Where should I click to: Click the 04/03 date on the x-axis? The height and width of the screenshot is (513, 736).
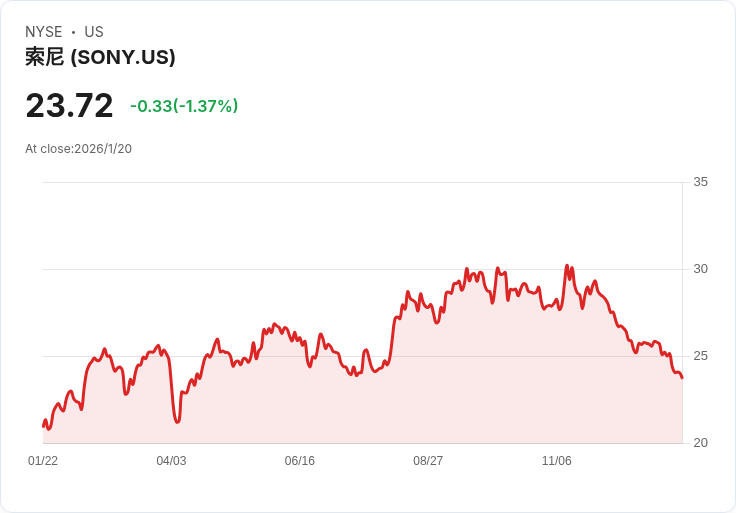(x=171, y=461)
